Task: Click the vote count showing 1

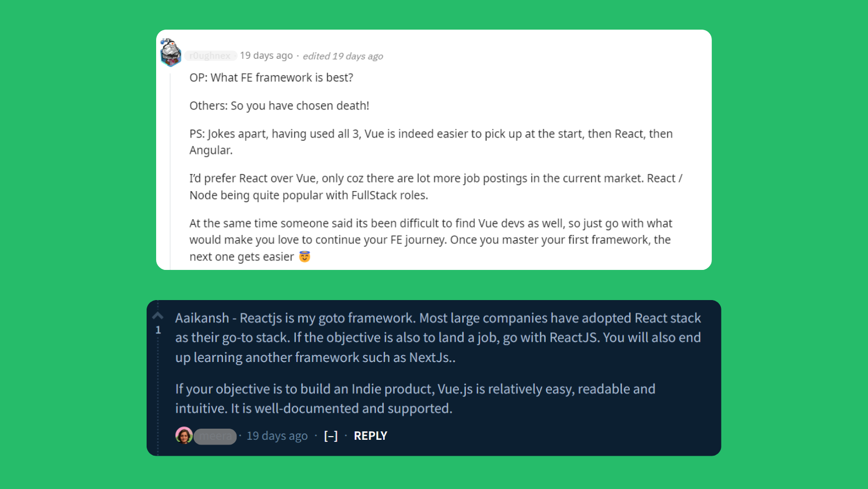Action: tap(157, 329)
